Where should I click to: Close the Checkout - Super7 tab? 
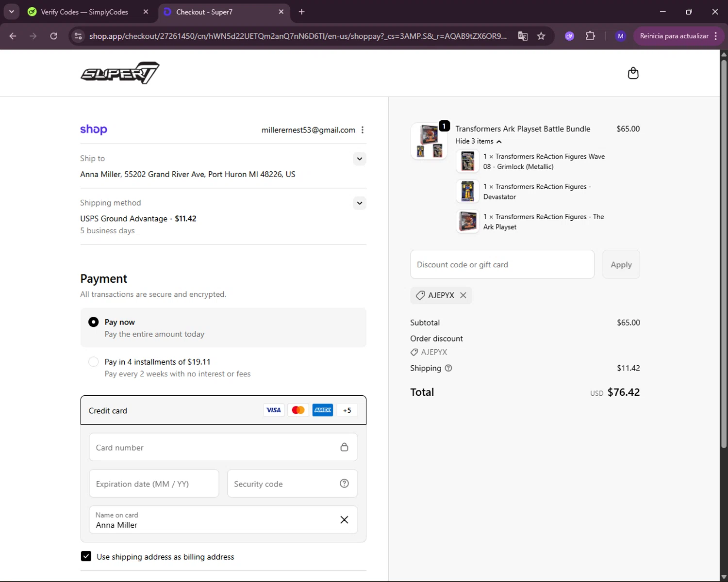click(281, 12)
